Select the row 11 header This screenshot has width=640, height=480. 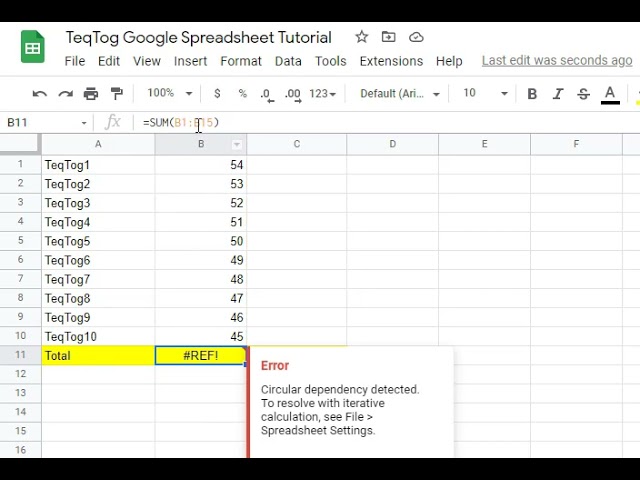pyautogui.click(x=20, y=355)
